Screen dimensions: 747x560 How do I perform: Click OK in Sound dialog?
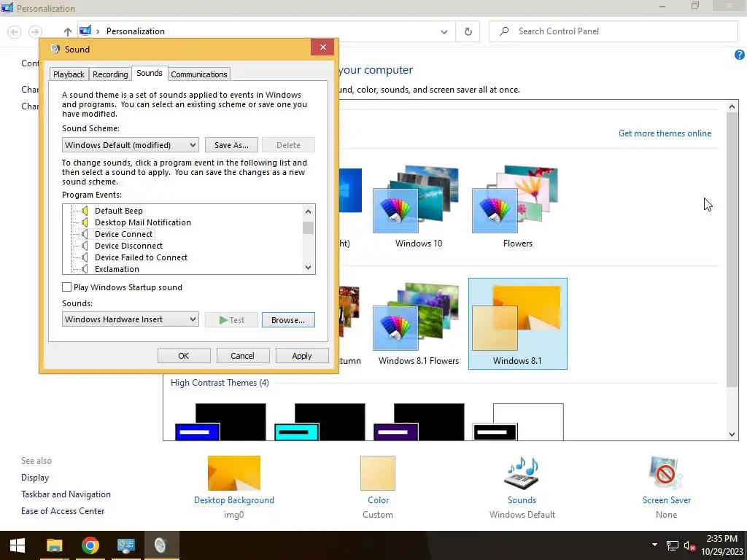coord(183,356)
